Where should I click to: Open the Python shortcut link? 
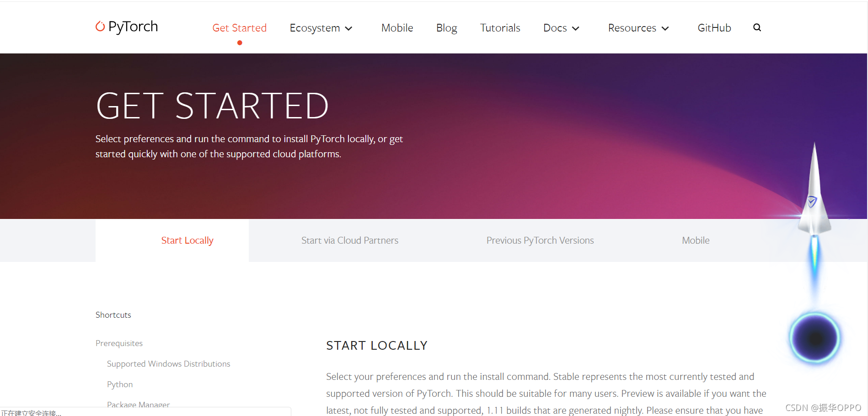[120, 384]
